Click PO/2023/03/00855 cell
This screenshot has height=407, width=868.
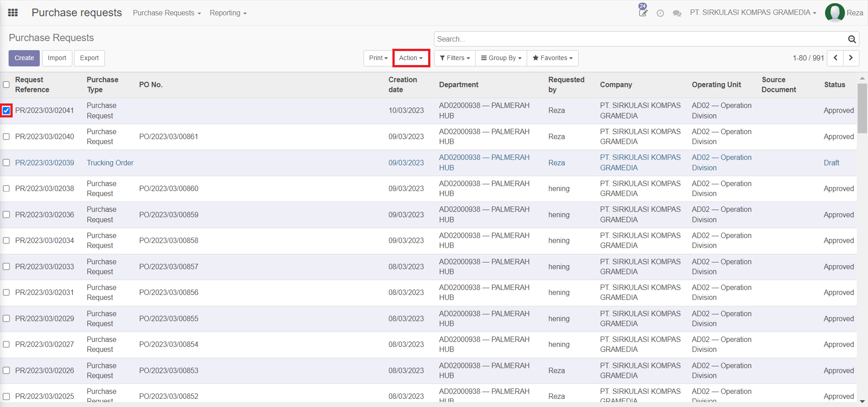click(x=169, y=318)
